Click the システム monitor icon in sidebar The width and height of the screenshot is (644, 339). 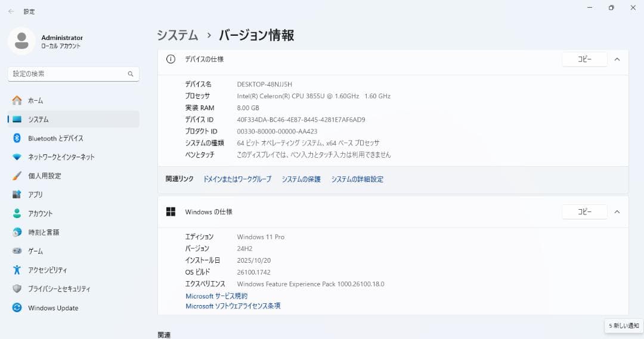coord(17,119)
